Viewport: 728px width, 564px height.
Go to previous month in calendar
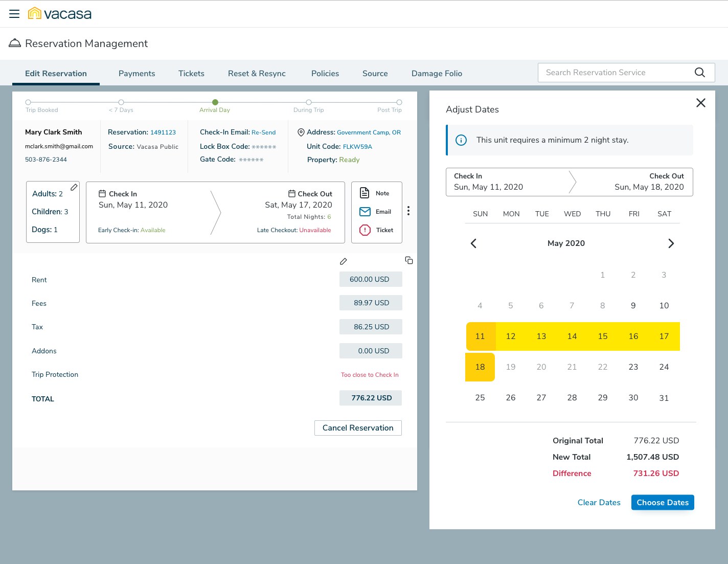pos(473,243)
